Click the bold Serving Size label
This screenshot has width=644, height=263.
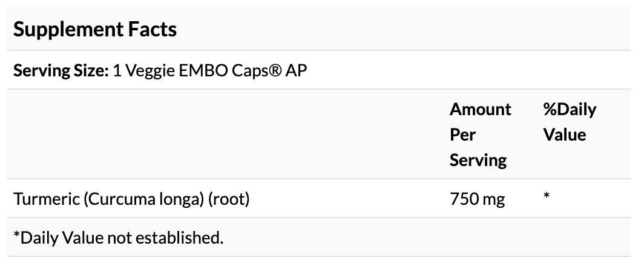tap(61, 70)
